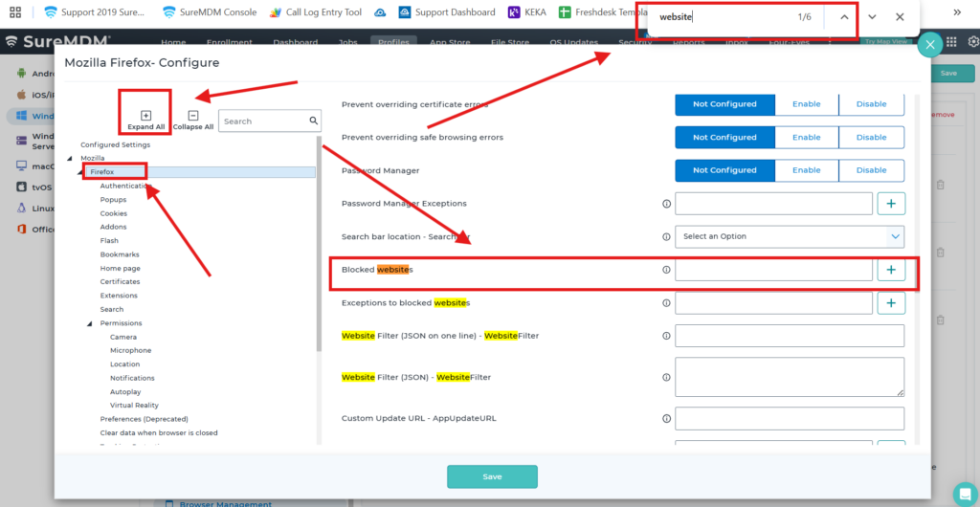Show info for Exceptions to blocked websites

coord(666,303)
